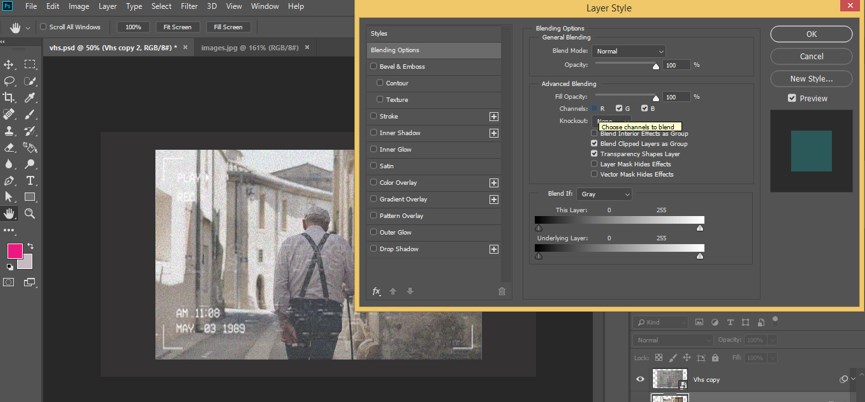The image size is (865, 402).
Task: Select the Move tool in the toolbar
Action: (10, 64)
